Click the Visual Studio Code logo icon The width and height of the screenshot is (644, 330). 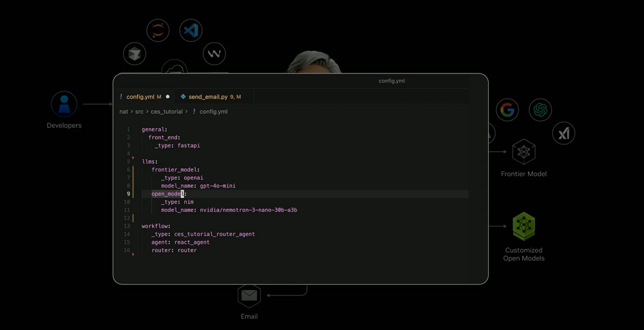(x=191, y=30)
